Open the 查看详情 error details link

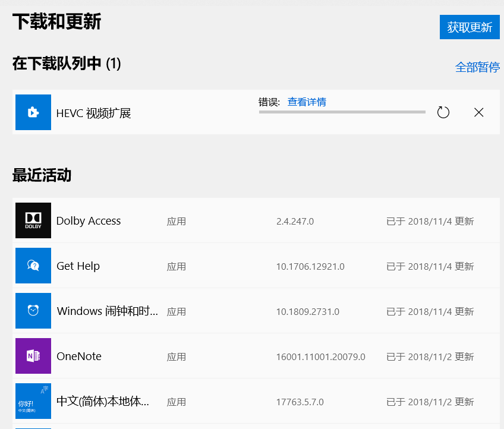(307, 102)
